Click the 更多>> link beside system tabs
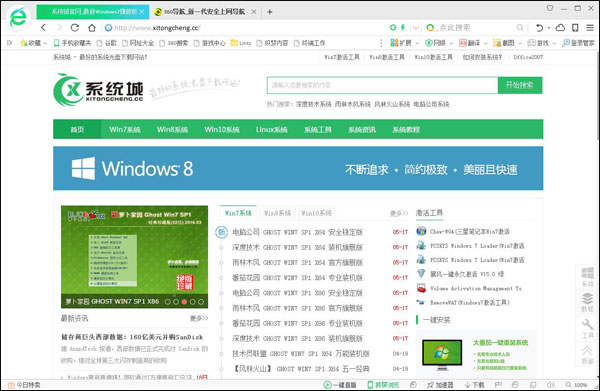This screenshot has height=391, width=600. pyautogui.click(x=399, y=213)
